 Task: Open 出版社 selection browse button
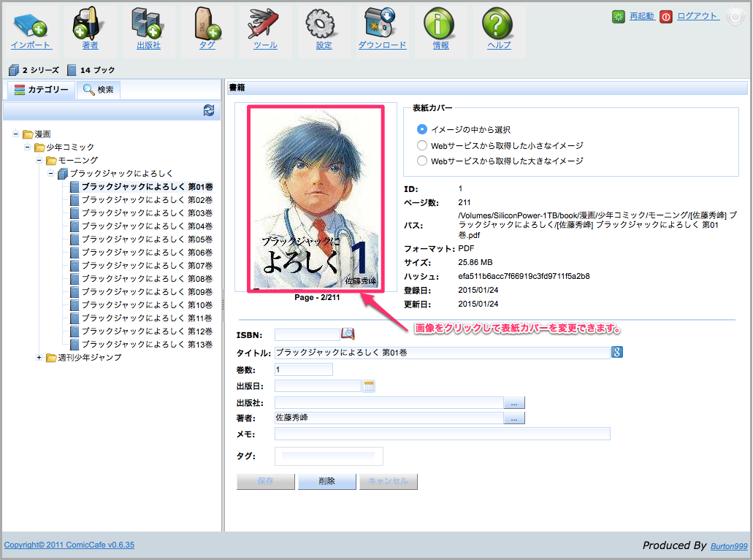[514, 402]
